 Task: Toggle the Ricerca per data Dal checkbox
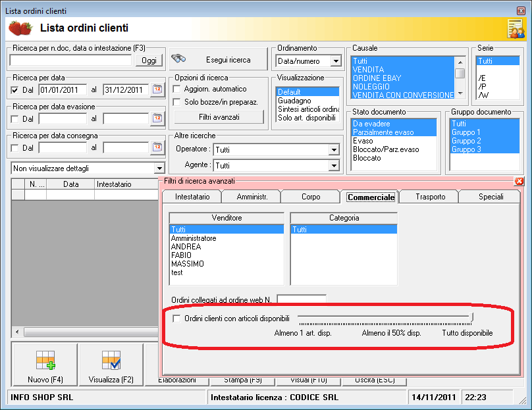click(14, 90)
